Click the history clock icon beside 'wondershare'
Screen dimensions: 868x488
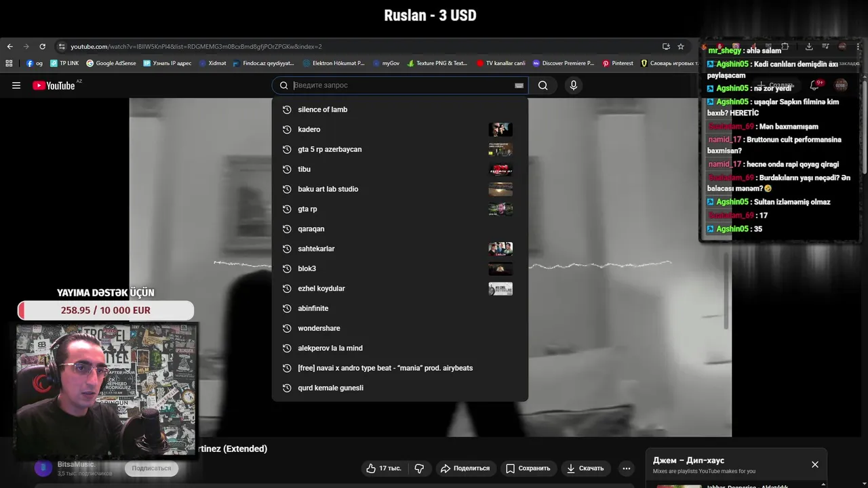(x=287, y=328)
